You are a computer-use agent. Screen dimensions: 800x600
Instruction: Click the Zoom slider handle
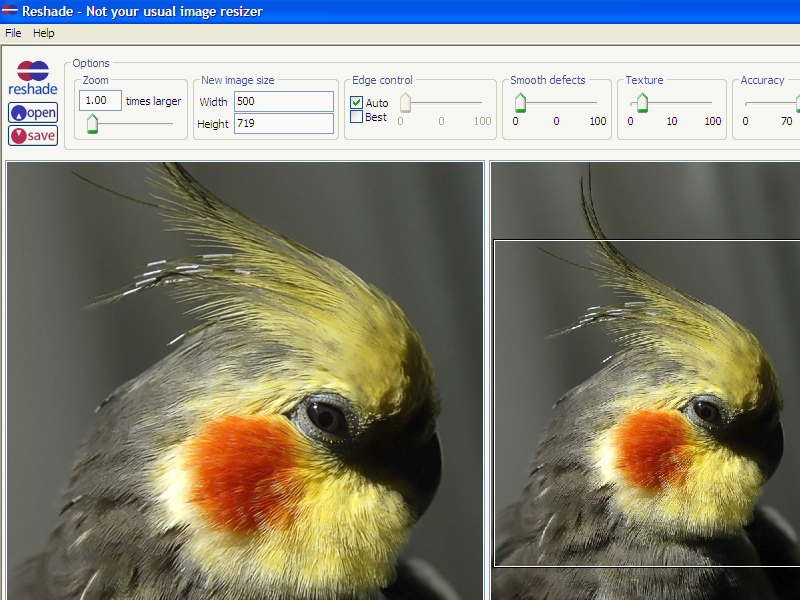click(x=92, y=124)
